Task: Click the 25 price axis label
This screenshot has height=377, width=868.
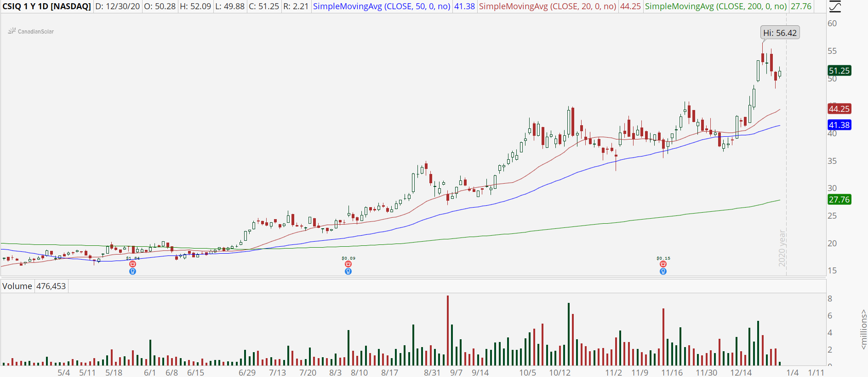Action: coord(832,216)
